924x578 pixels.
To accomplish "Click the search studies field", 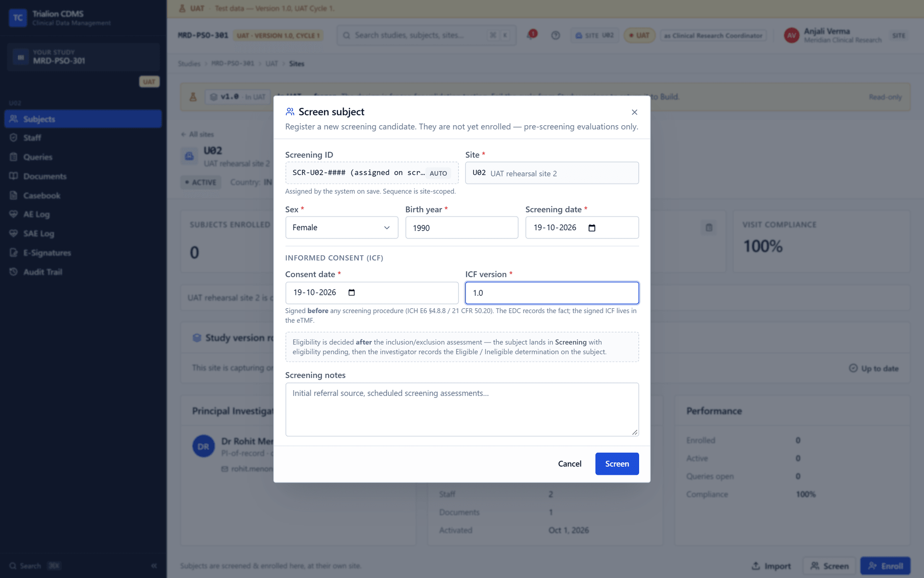I will pyautogui.click(x=426, y=35).
